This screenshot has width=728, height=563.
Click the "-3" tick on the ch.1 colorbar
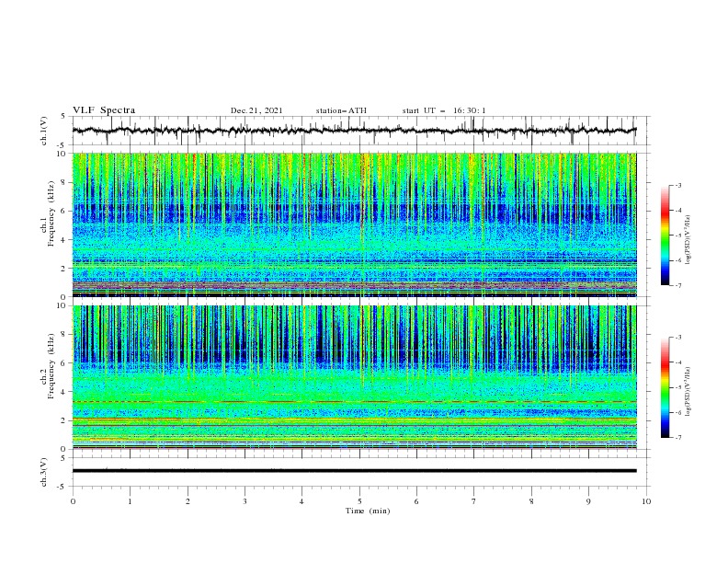click(677, 185)
